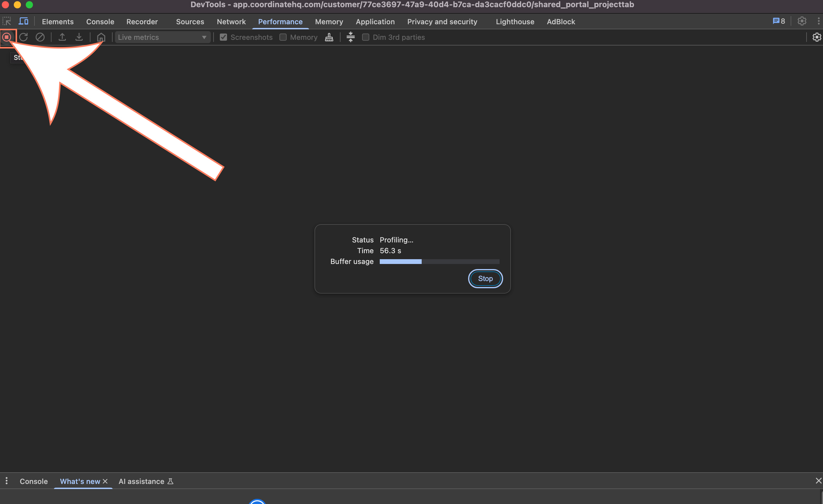Screen dimensions: 823x504
Task: Open the Lighthouse tab
Action: (x=515, y=22)
